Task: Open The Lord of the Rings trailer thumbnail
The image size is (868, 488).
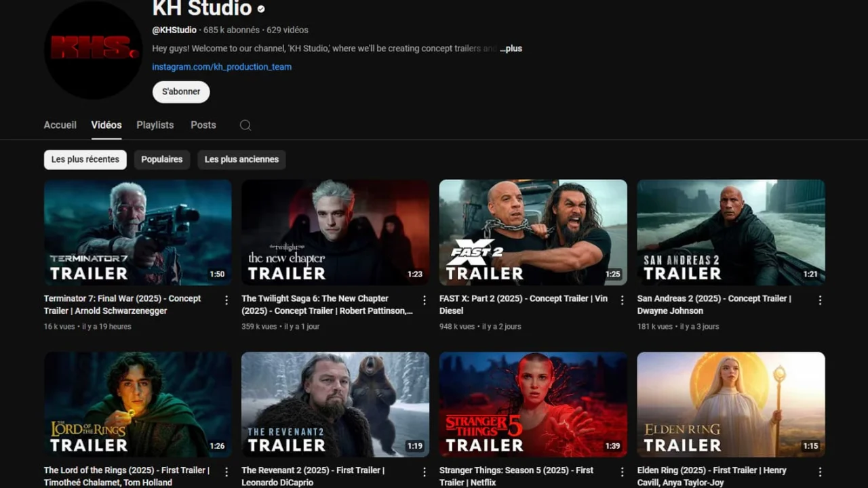Action: pyautogui.click(x=137, y=404)
